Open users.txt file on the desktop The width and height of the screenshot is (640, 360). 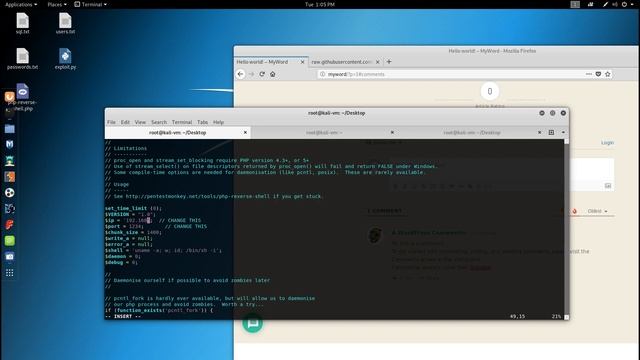(65, 23)
